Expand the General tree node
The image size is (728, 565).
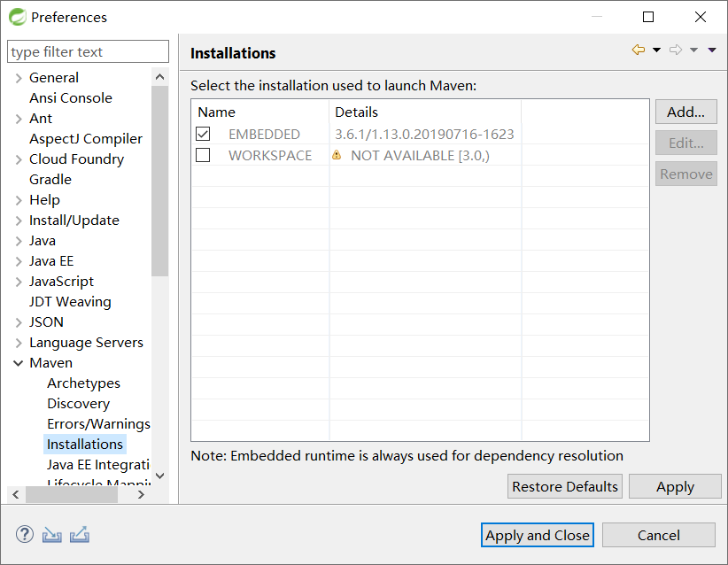pyautogui.click(x=19, y=78)
